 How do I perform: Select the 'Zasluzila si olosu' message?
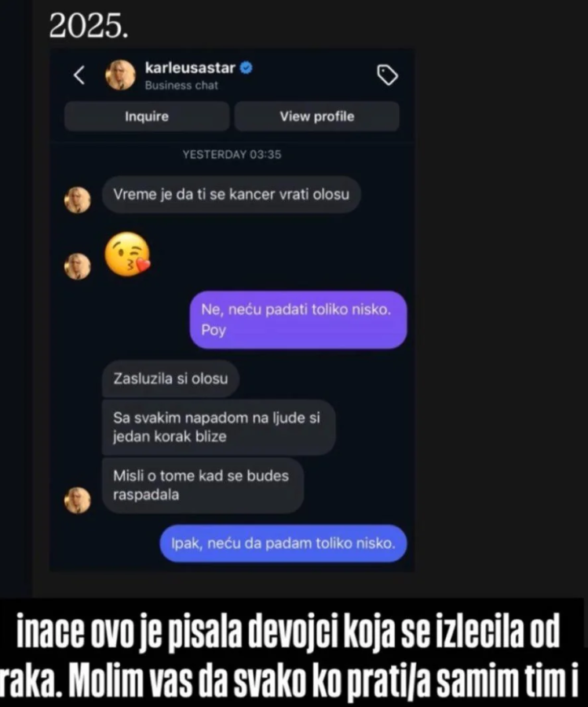click(170, 379)
